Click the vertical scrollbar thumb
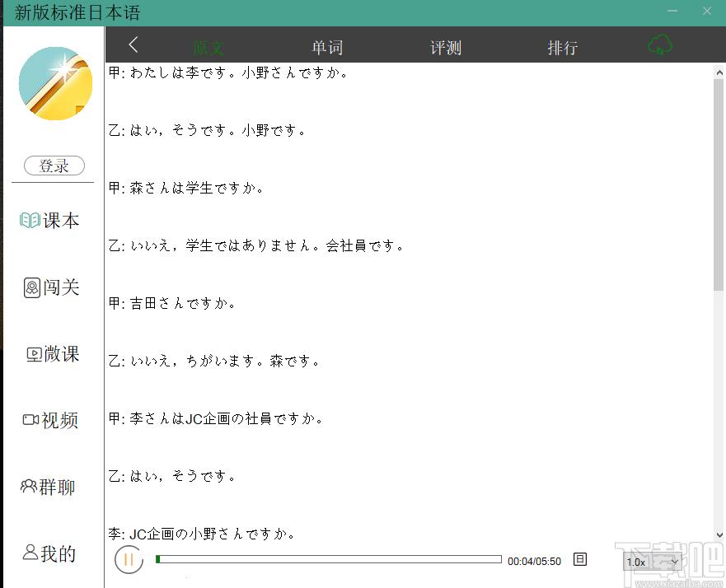726x588 pixels. 719,185
